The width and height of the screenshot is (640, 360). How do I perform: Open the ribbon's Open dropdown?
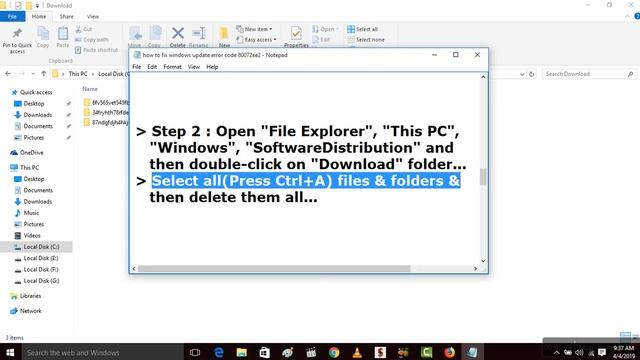[x=326, y=29]
